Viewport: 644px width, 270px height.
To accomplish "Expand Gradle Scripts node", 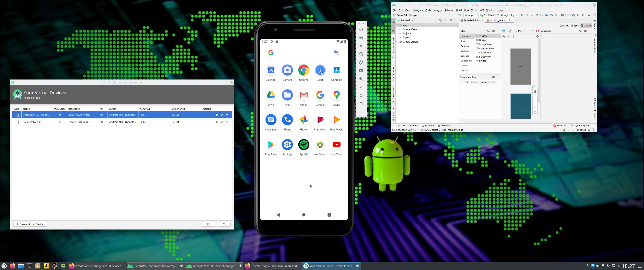I will (x=397, y=42).
